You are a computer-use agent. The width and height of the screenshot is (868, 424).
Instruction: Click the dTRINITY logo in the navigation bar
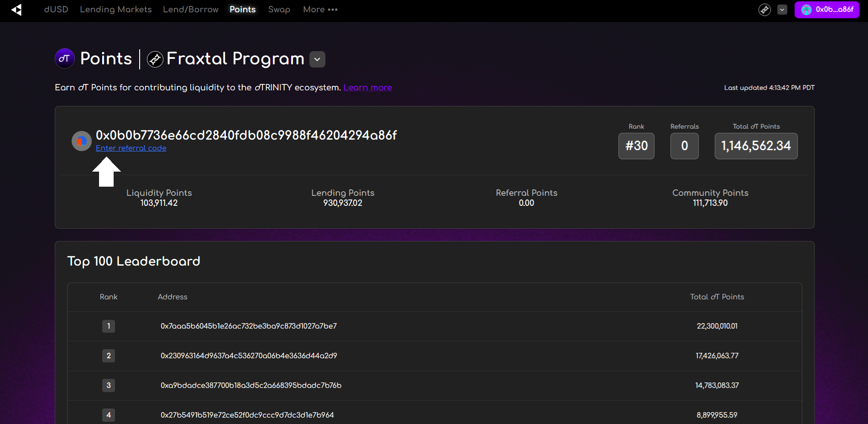click(17, 10)
